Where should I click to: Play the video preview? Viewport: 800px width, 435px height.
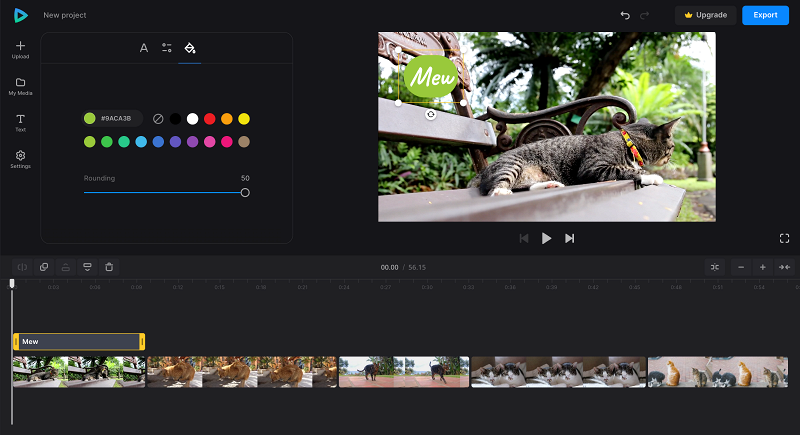[x=546, y=239]
